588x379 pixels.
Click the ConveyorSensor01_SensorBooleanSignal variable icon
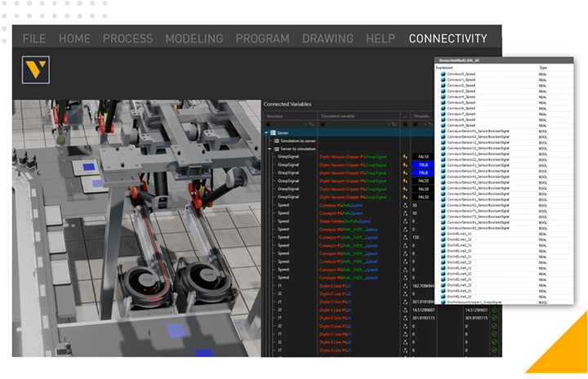[x=443, y=131]
